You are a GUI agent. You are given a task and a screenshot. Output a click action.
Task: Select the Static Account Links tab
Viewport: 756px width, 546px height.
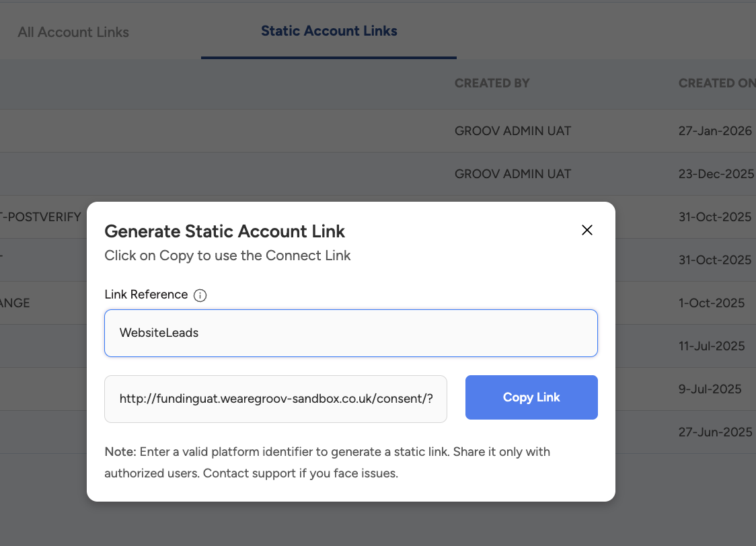[329, 31]
